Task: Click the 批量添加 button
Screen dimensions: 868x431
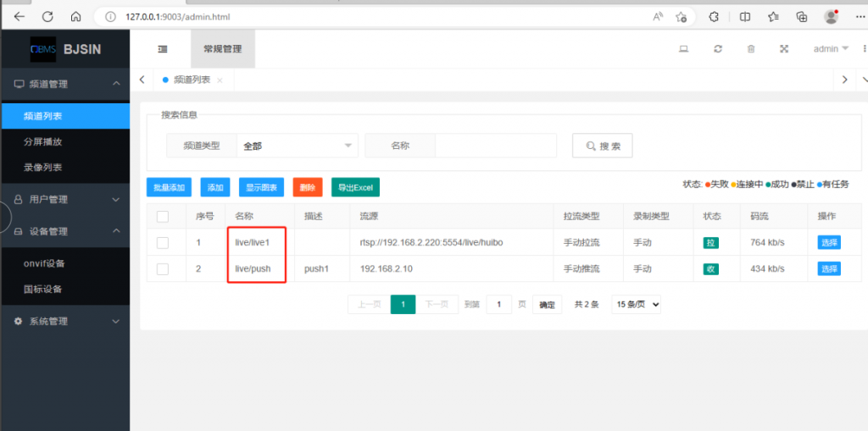Action: [169, 187]
